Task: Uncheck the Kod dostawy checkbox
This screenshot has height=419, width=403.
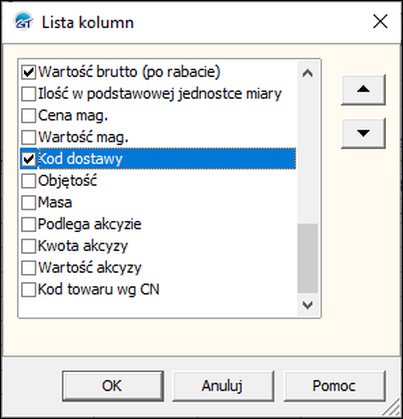Action: (x=29, y=159)
